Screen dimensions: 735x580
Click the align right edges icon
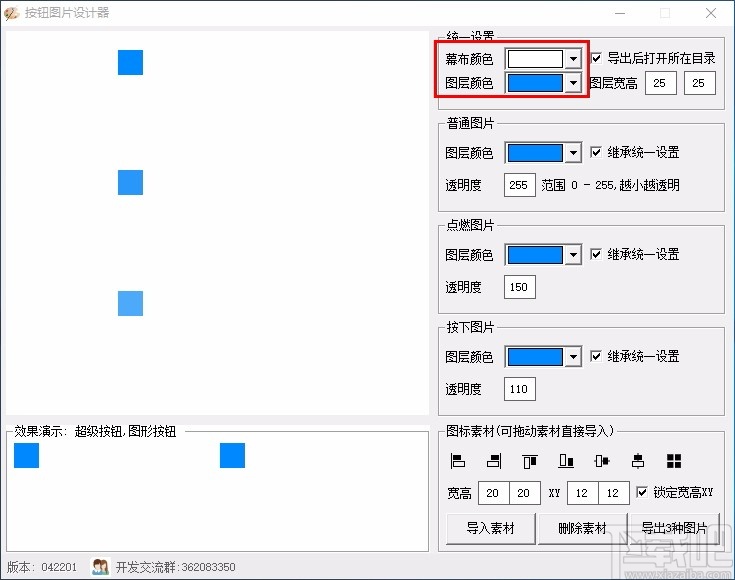[494, 461]
